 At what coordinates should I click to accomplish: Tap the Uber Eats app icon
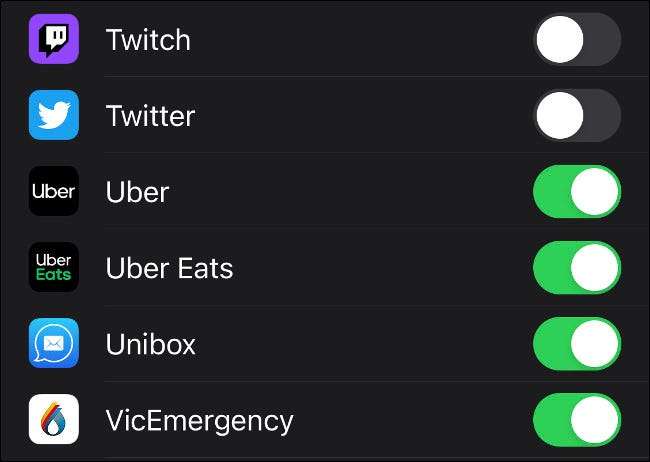(x=54, y=268)
